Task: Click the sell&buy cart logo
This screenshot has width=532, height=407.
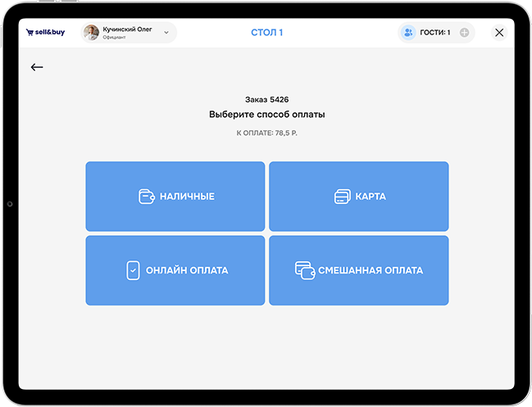Action: pos(45,32)
